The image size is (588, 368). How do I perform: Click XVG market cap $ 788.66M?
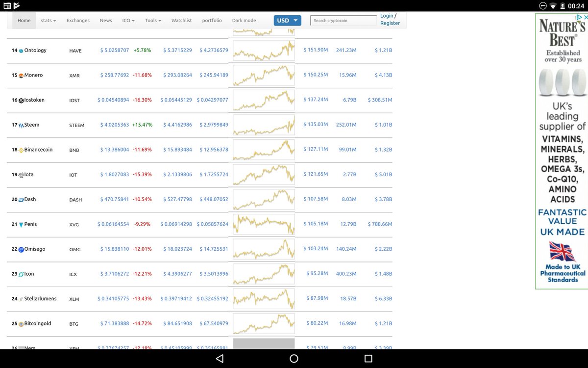(x=380, y=224)
